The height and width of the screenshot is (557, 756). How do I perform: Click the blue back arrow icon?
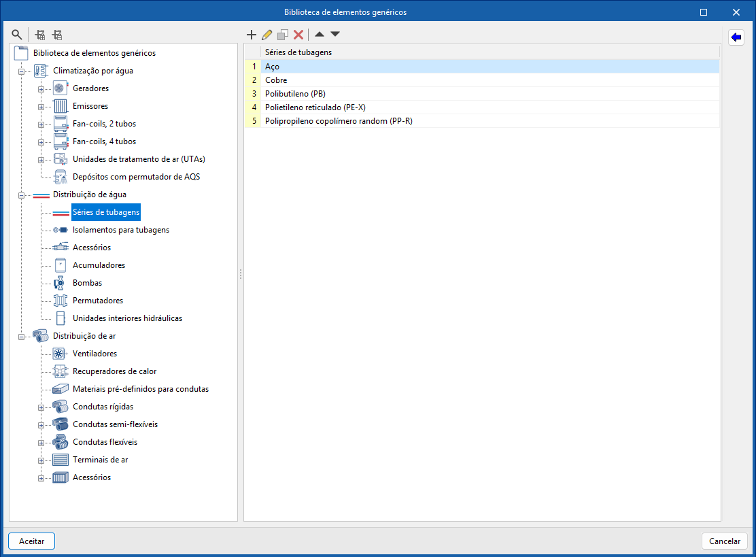736,37
